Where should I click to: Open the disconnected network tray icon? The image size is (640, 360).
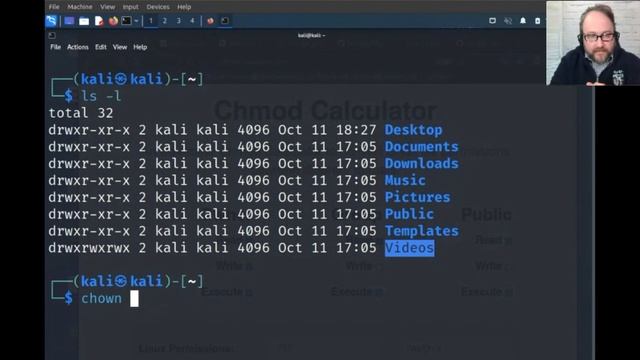point(508,21)
